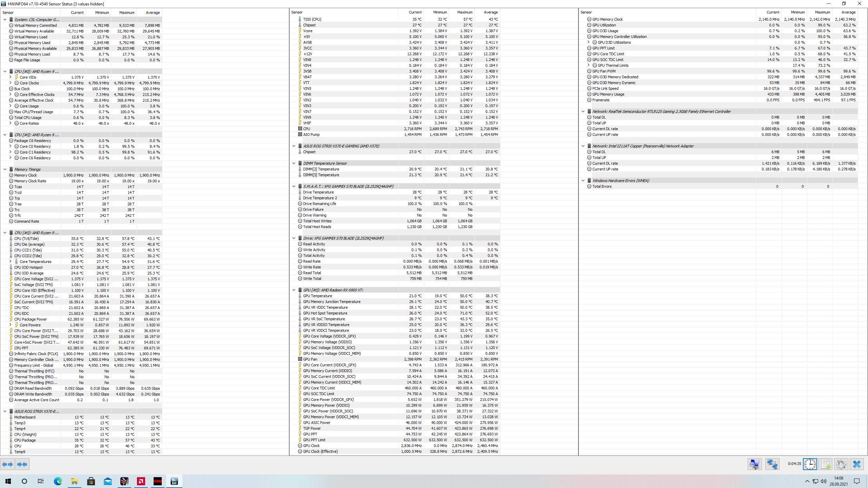Open the notification center icon

point(857,481)
